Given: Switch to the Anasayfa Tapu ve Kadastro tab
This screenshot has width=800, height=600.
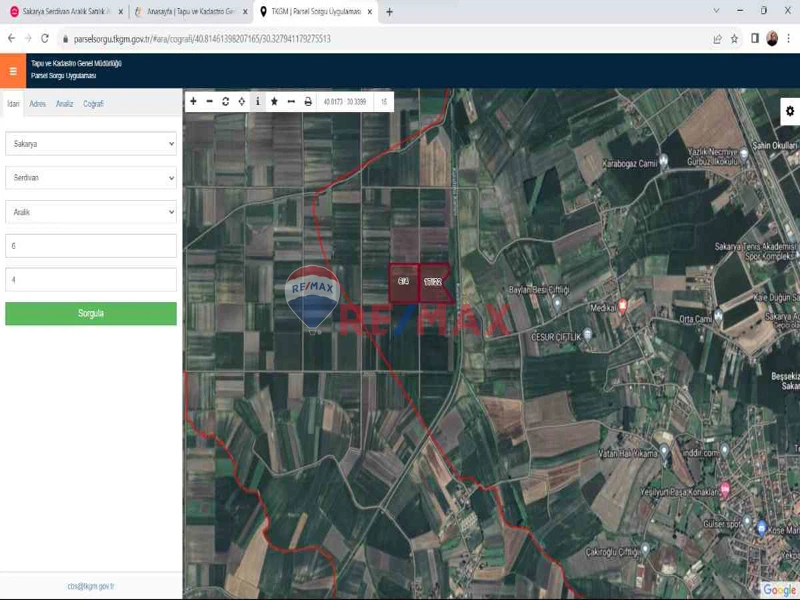Looking at the screenshot, I should pos(190,12).
